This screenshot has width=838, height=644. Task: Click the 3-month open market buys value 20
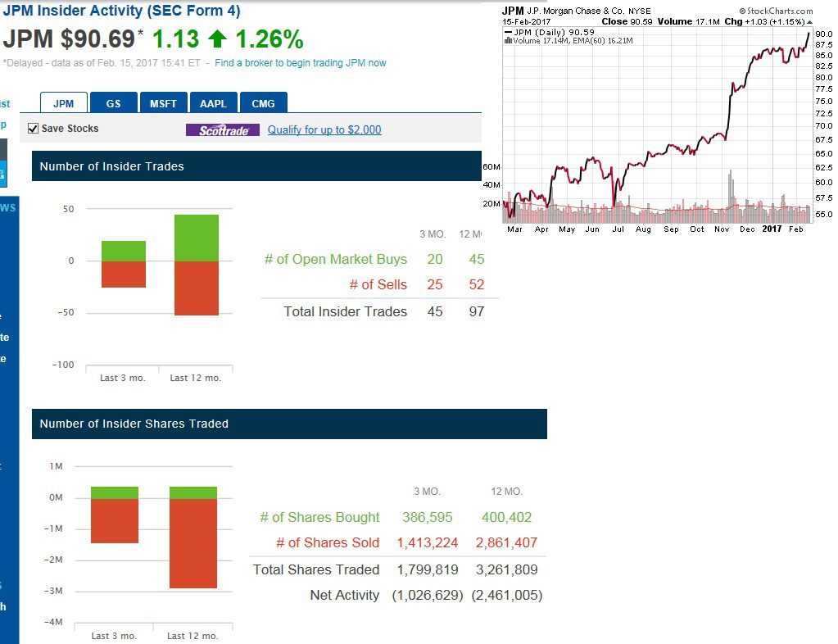434,259
